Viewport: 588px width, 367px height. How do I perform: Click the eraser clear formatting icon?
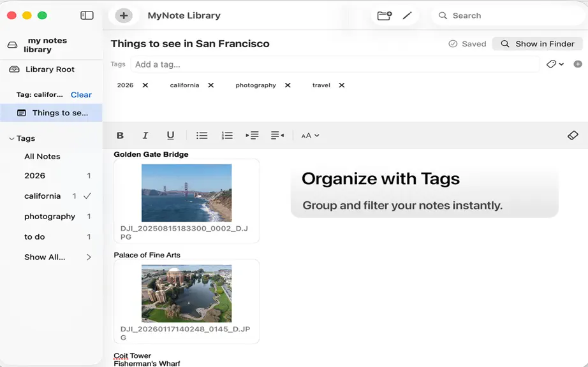coord(573,135)
